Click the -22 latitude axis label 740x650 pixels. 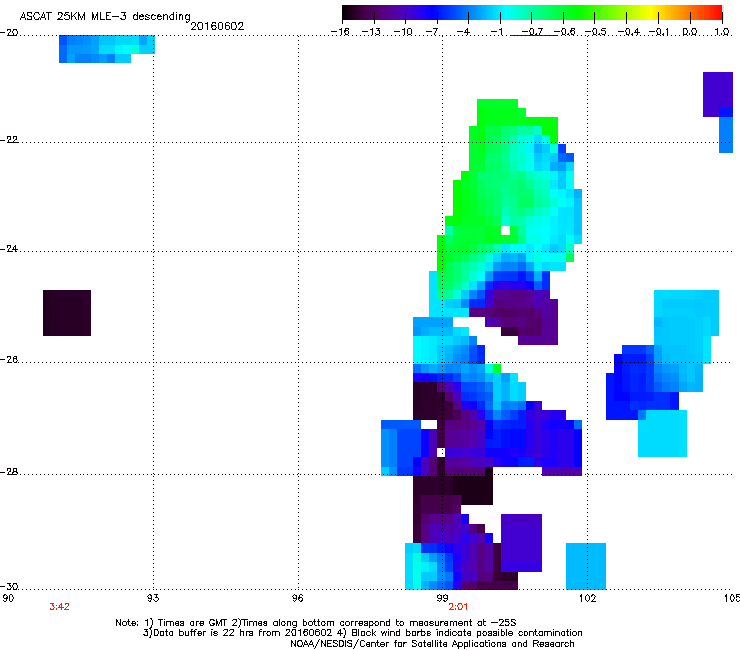(x=9, y=140)
